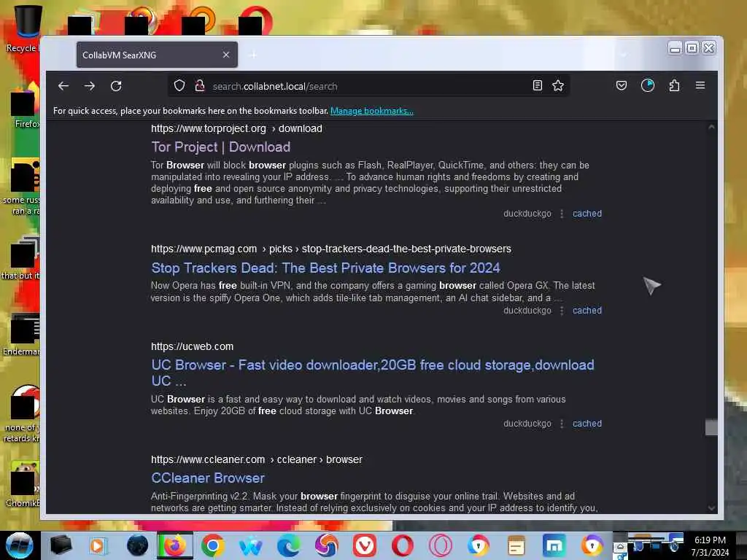
Task: Open the Firefox account circular icon
Action: point(648,86)
